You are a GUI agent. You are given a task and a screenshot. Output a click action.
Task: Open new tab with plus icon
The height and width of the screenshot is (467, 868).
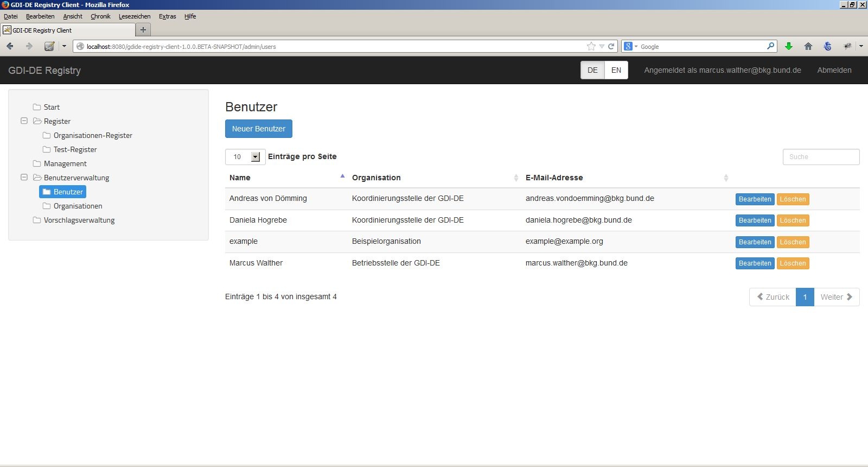click(143, 30)
